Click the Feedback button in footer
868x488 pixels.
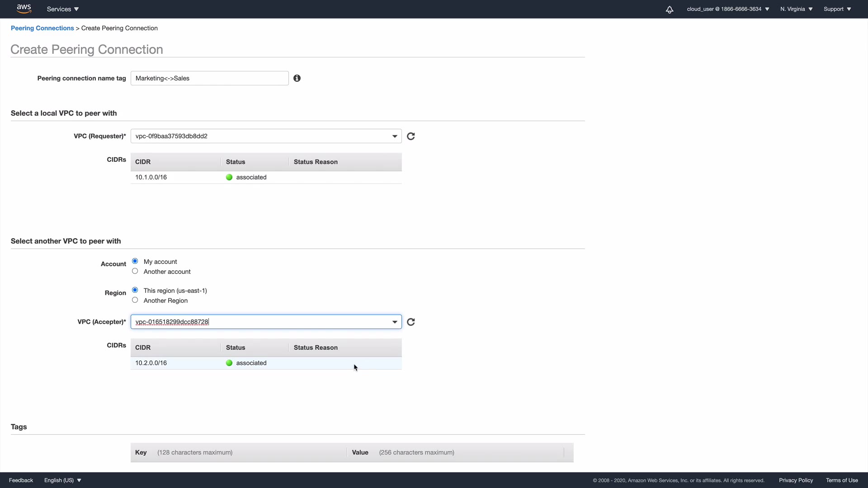point(21,480)
